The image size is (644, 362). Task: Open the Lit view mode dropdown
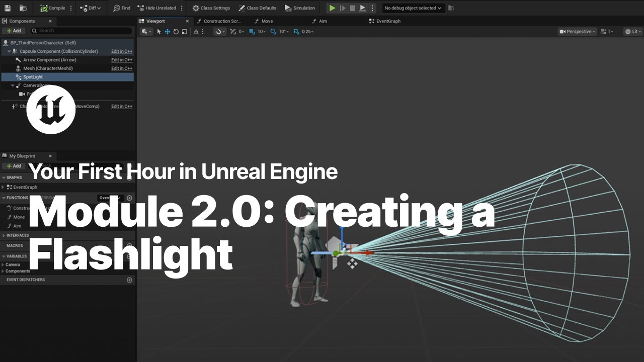(x=633, y=31)
